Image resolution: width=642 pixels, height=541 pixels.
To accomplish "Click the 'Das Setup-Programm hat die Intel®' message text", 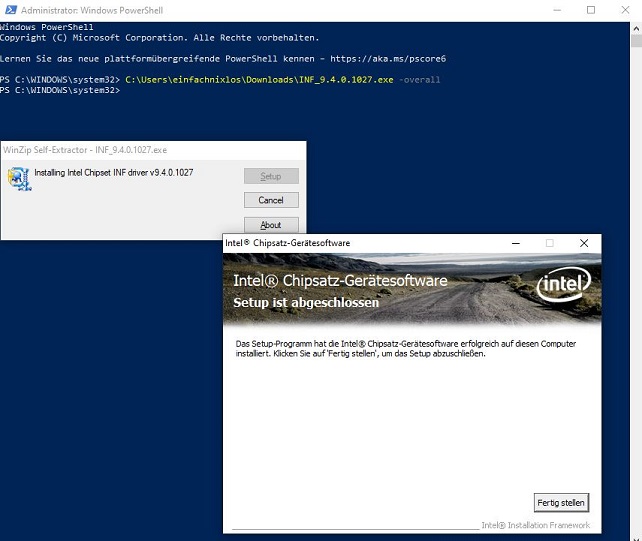I will coord(406,349).
